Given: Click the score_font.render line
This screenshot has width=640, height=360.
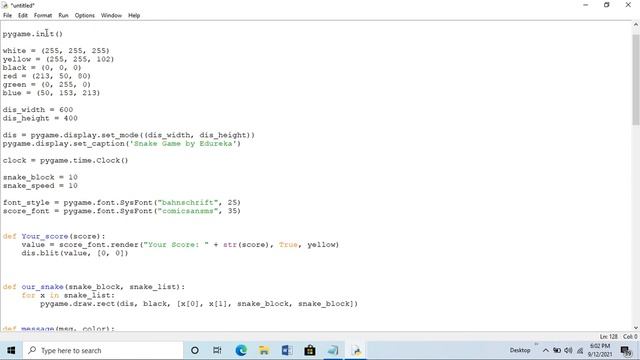Looking at the screenshot, I should pyautogui.click(x=180, y=245).
